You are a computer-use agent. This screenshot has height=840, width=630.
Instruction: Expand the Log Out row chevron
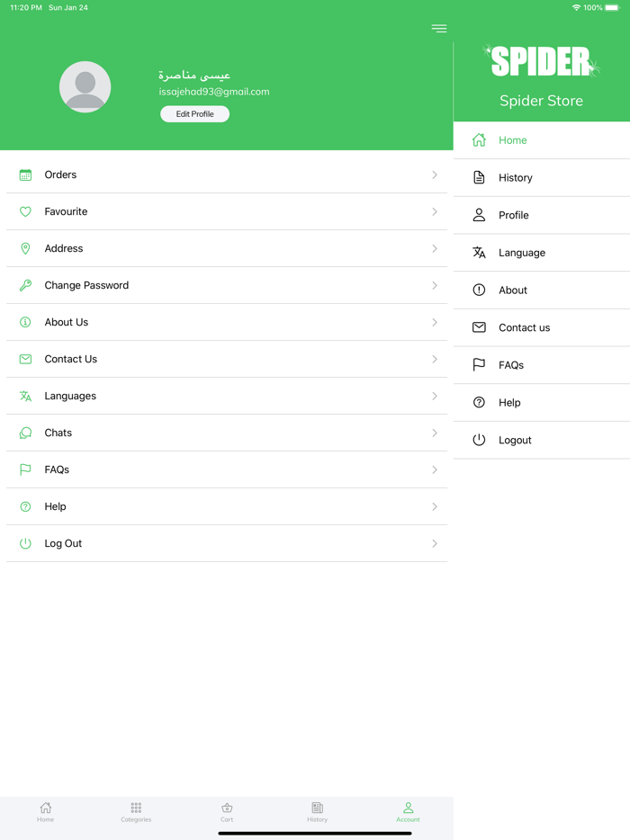(435, 543)
